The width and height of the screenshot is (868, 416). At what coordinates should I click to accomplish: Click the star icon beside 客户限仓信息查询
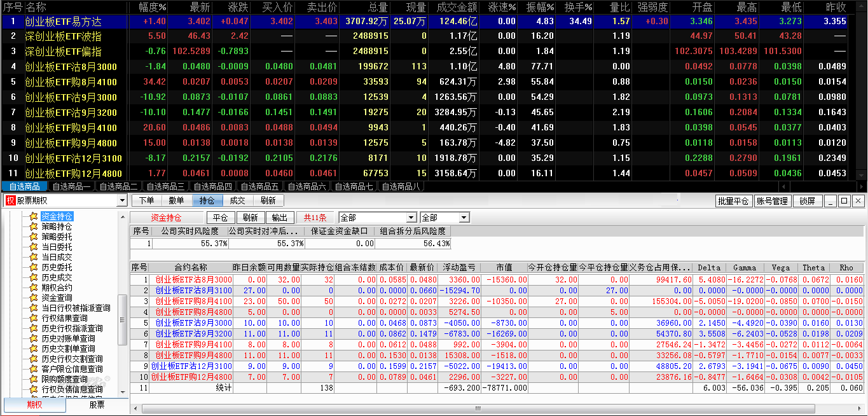34,369
